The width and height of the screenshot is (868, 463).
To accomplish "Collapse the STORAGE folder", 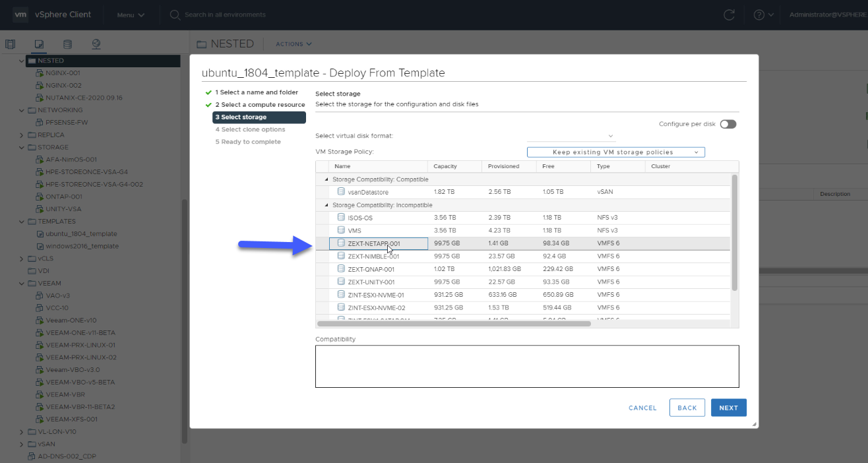I will (x=22, y=147).
